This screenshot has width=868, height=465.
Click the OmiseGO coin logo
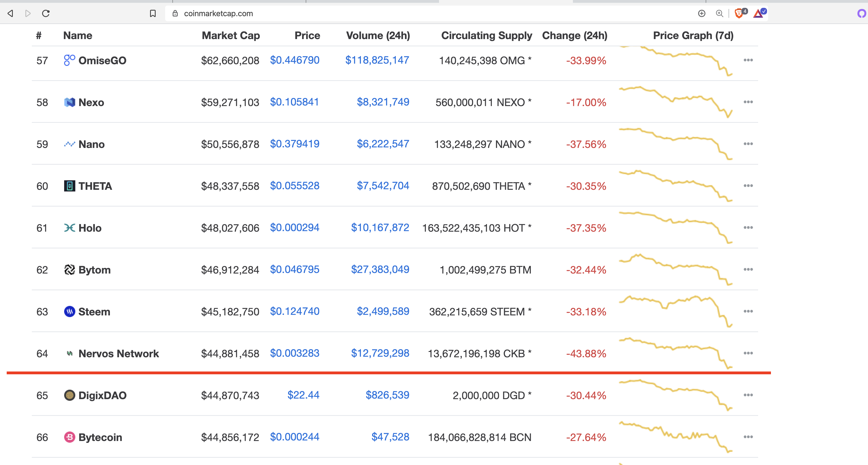69,60
